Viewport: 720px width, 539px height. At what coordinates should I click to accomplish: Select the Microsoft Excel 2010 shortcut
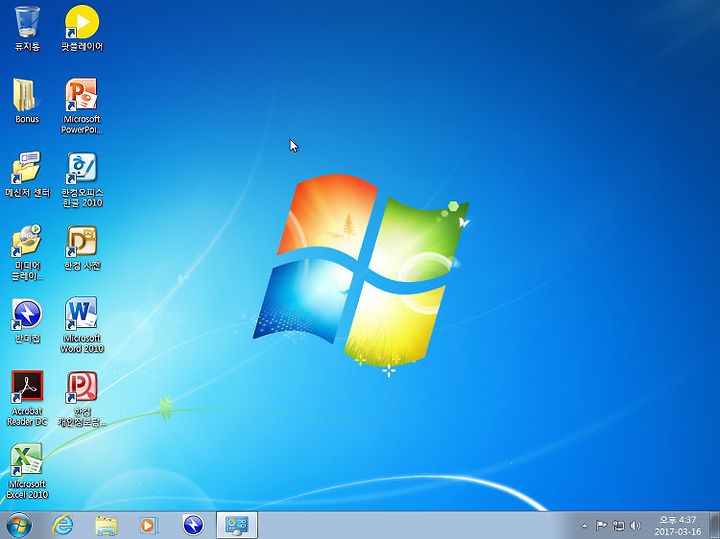point(27,471)
